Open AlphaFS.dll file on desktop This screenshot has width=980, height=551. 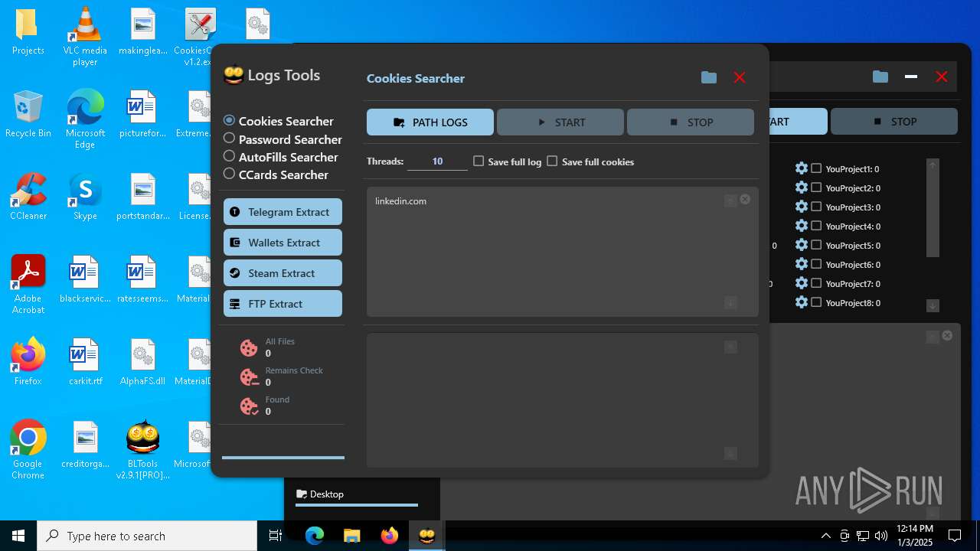pyautogui.click(x=143, y=362)
